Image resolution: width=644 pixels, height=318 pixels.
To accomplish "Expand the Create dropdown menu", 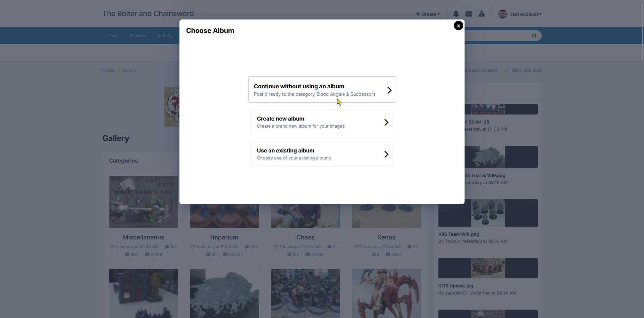I will click(x=428, y=14).
